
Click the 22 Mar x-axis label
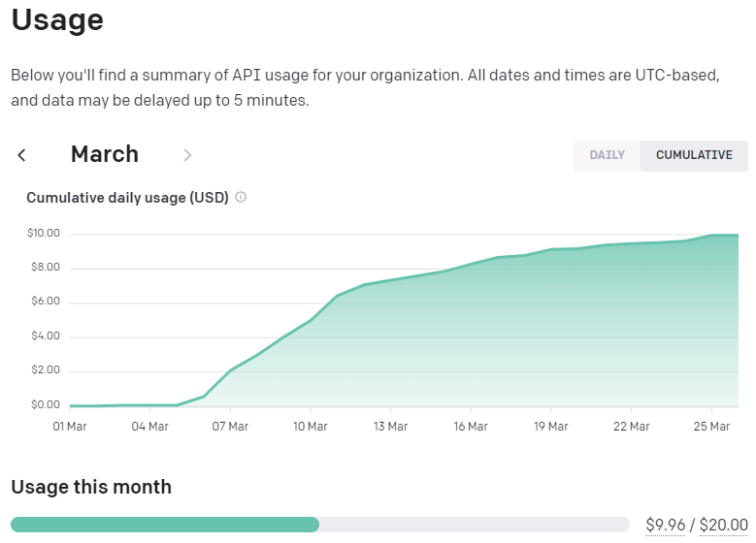(x=631, y=427)
